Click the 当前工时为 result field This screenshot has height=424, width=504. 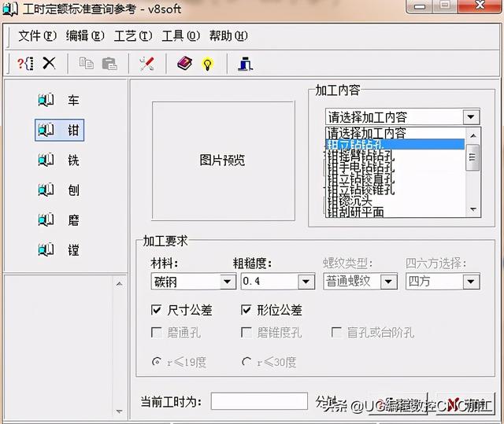259,401
